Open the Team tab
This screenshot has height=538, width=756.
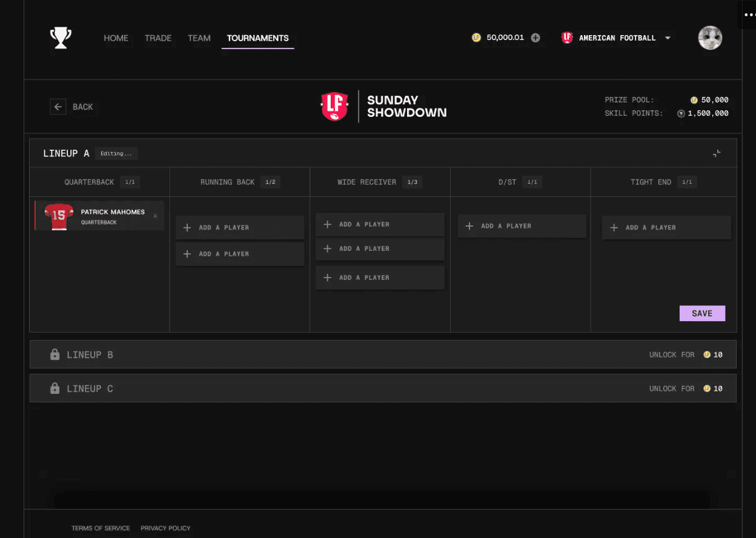tap(199, 38)
